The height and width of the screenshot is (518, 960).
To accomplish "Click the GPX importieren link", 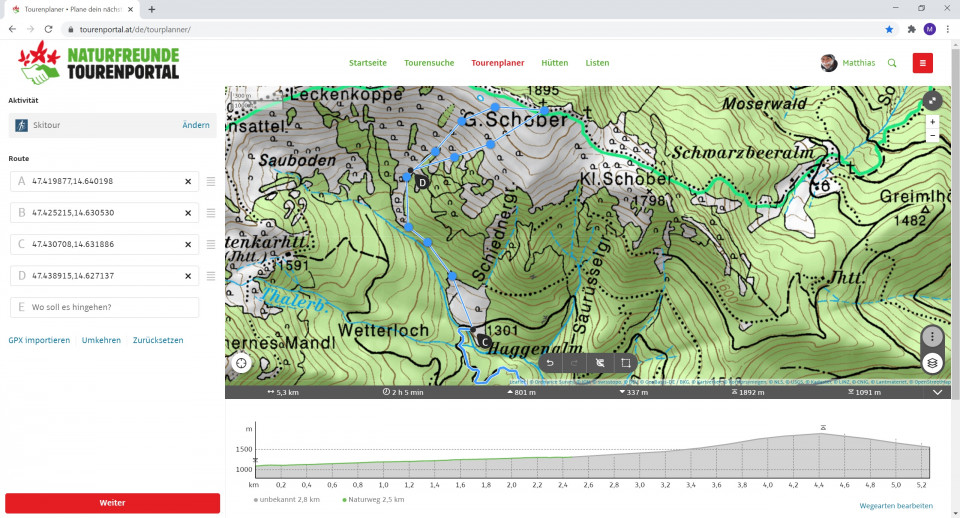I will tap(39, 340).
